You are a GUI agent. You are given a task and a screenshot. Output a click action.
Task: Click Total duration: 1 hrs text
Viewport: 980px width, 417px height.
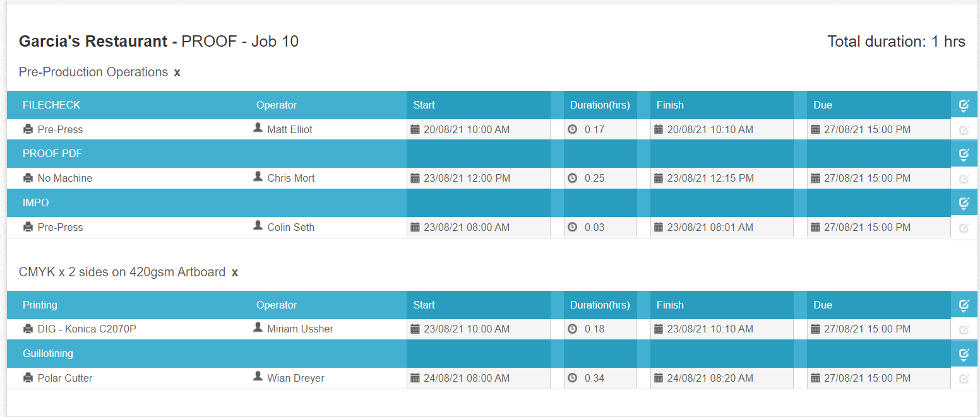click(896, 42)
